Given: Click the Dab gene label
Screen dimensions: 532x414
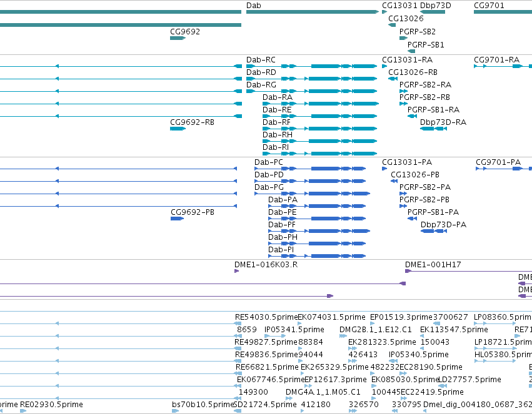Looking at the screenshot, I should [253, 6].
